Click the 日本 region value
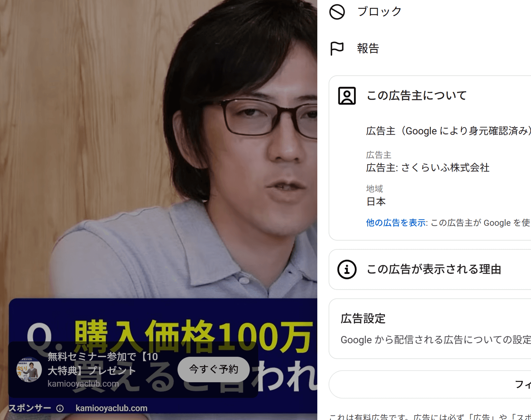 (376, 202)
